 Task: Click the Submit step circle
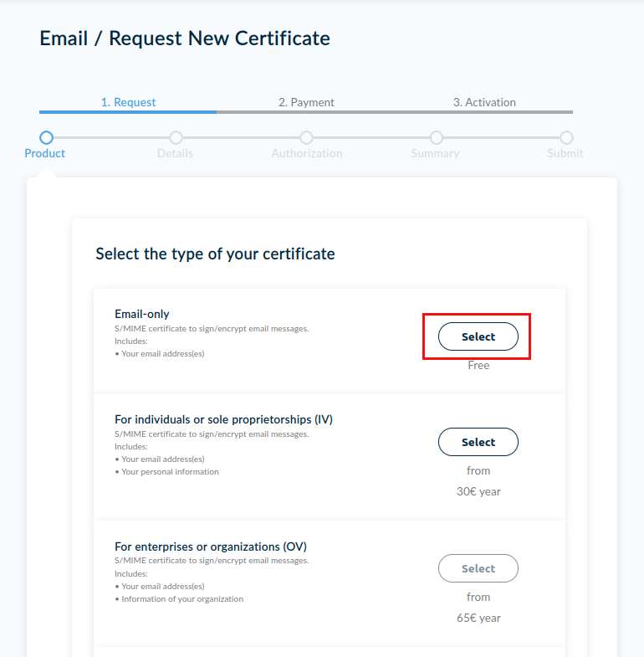click(x=566, y=137)
